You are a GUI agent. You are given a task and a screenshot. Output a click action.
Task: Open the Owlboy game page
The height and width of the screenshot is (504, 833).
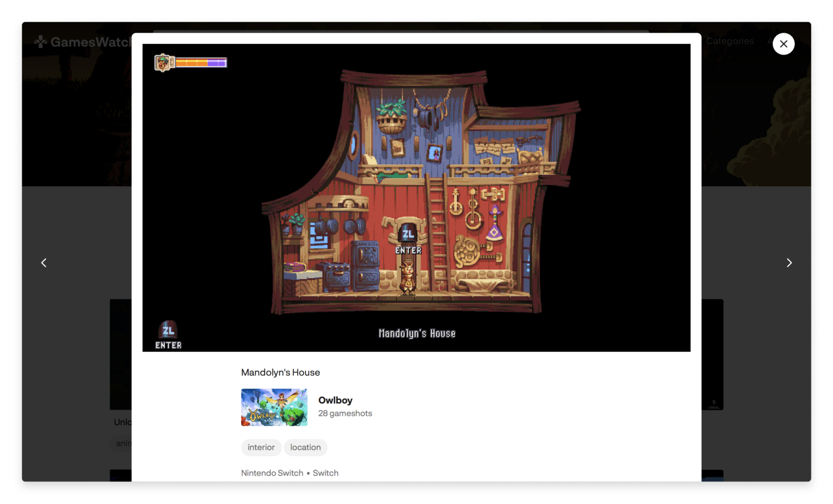point(335,400)
